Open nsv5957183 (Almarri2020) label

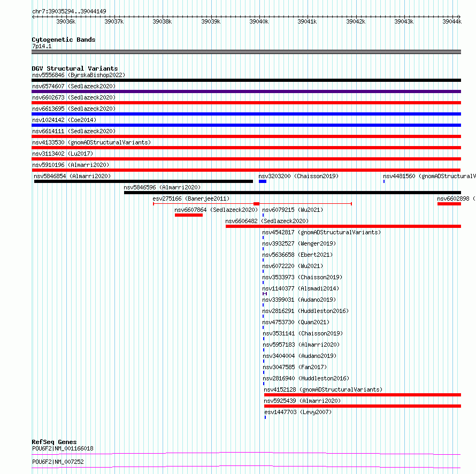301,345
